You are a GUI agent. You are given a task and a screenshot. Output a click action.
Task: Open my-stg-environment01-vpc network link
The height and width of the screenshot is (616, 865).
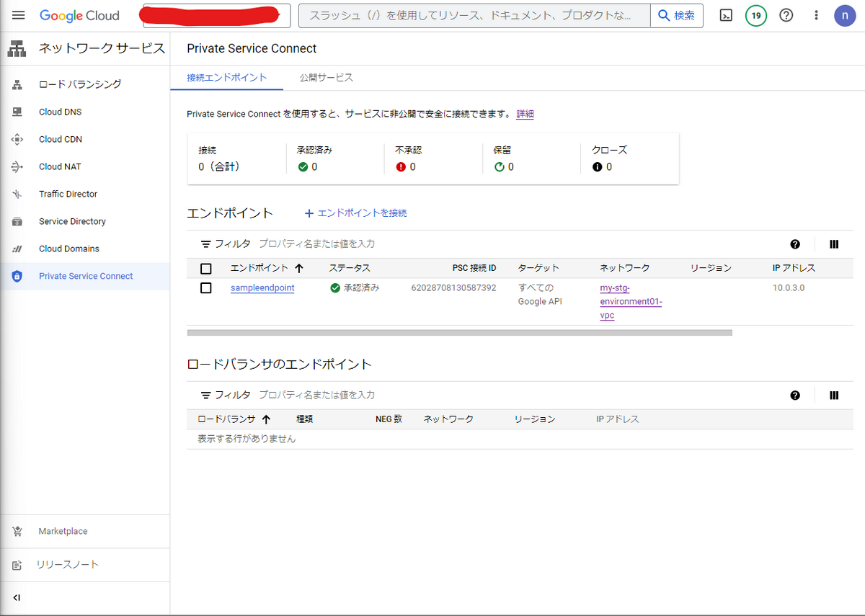pos(631,301)
